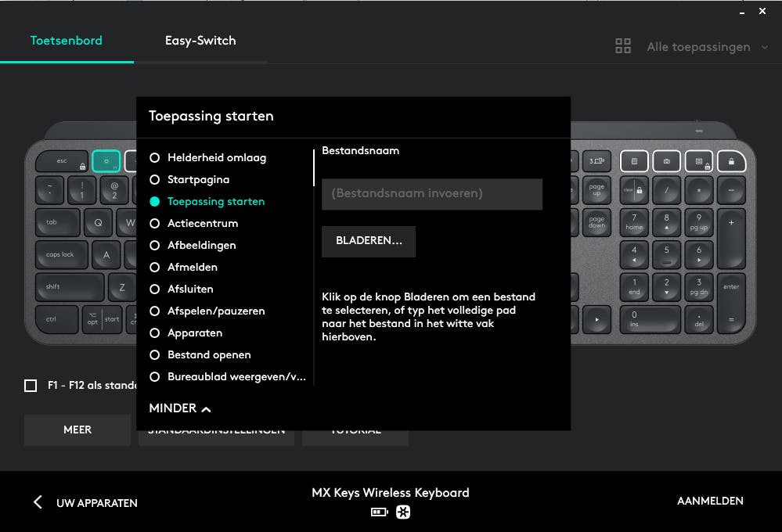
Task: Click the numpad 7 home key
Action: (x=634, y=222)
